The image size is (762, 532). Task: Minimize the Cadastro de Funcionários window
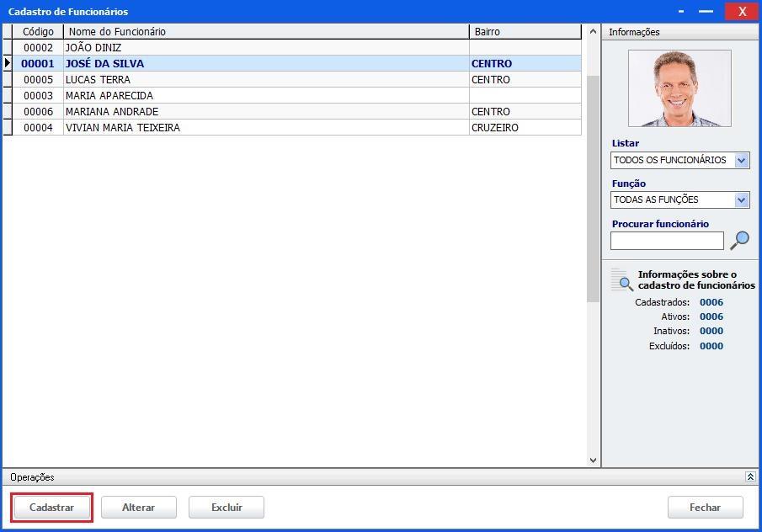coord(706,11)
